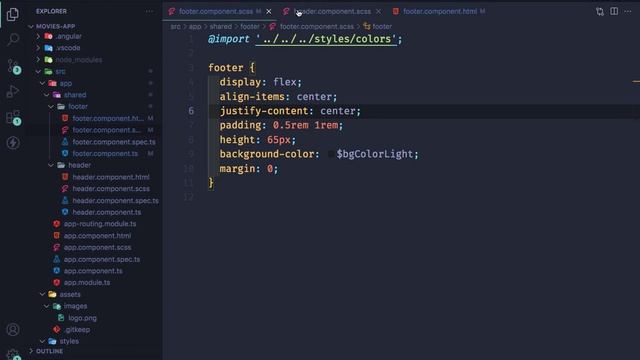Click the split editor right icon
Viewport: 640px width, 360px height.
pos(614,11)
